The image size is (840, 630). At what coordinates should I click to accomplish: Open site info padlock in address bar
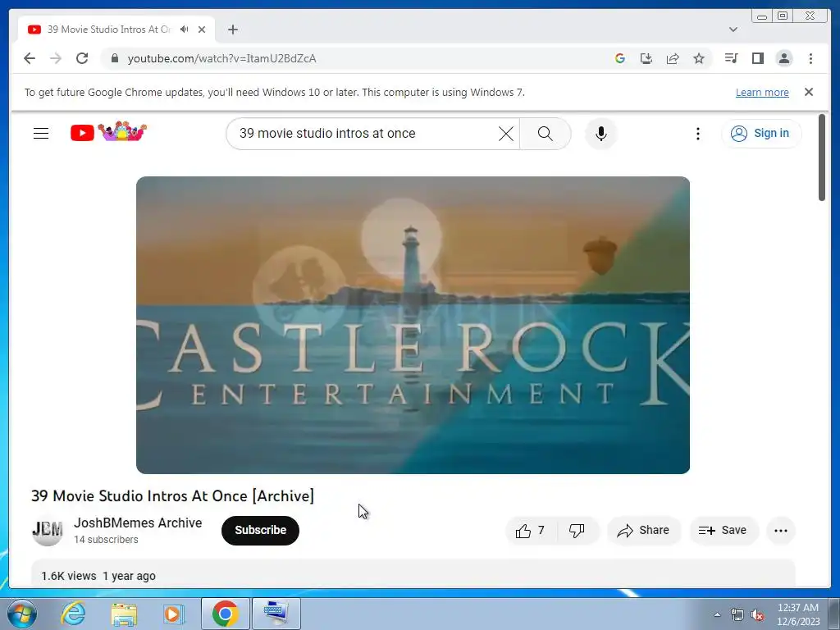click(x=114, y=58)
